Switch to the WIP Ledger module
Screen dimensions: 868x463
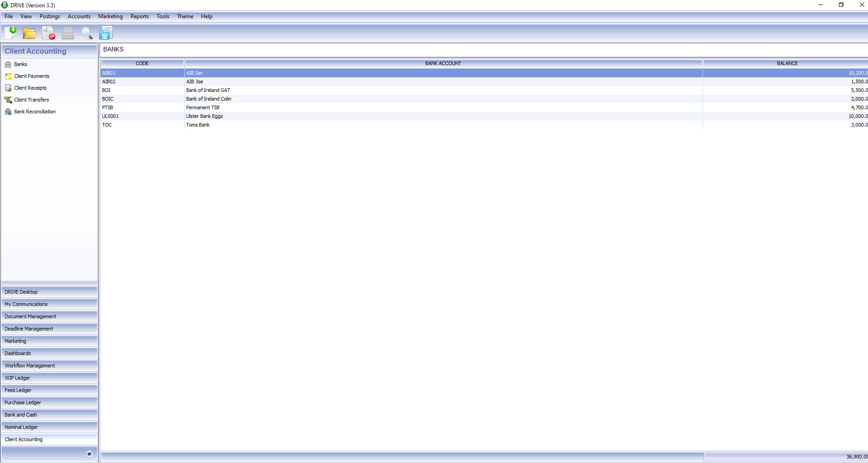coord(49,378)
